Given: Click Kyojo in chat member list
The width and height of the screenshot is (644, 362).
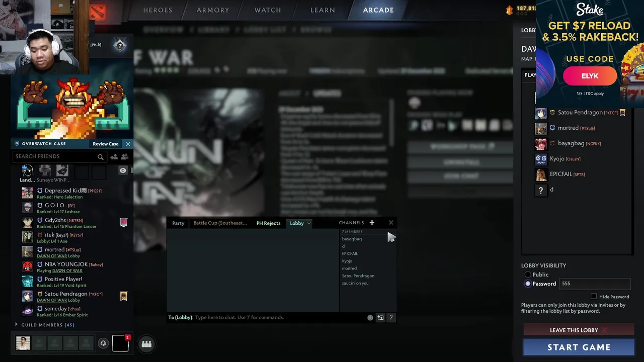Looking at the screenshot, I should [347, 261].
